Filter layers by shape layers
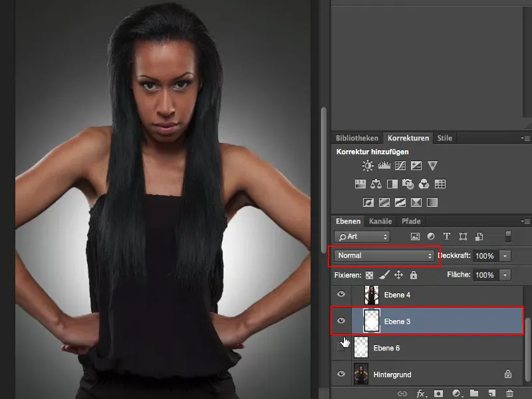 (463, 237)
